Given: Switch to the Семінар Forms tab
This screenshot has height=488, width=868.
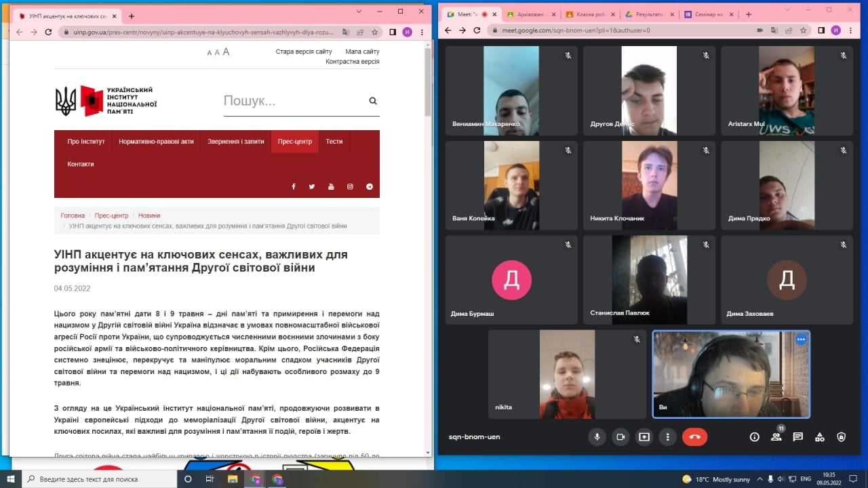Looking at the screenshot, I should (708, 14).
